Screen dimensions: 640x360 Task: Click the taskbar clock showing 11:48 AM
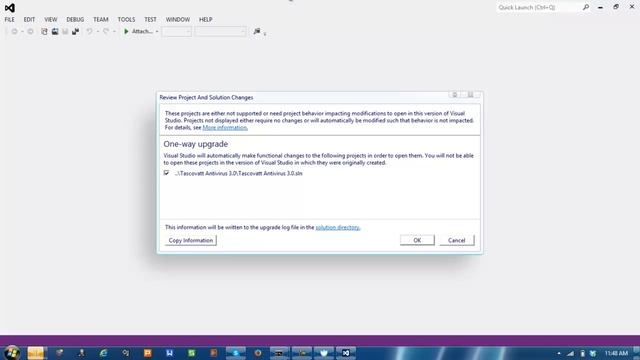point(616,353)
